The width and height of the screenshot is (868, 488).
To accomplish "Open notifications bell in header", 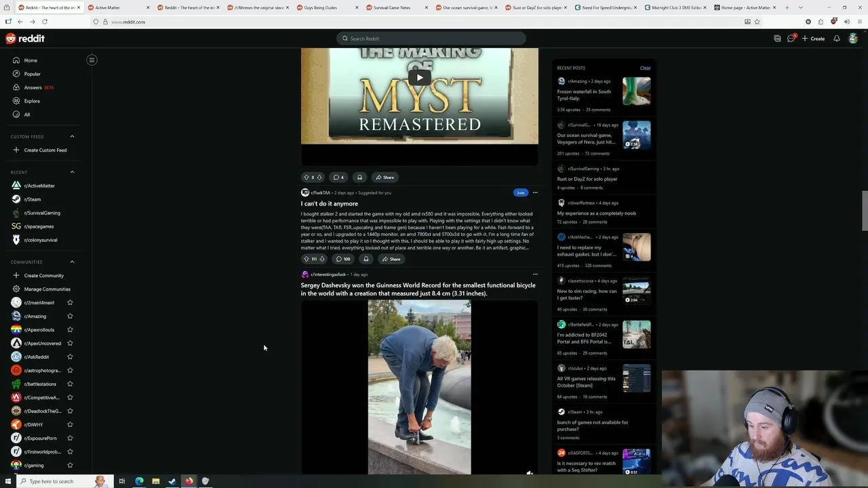I will coord(836,39).
